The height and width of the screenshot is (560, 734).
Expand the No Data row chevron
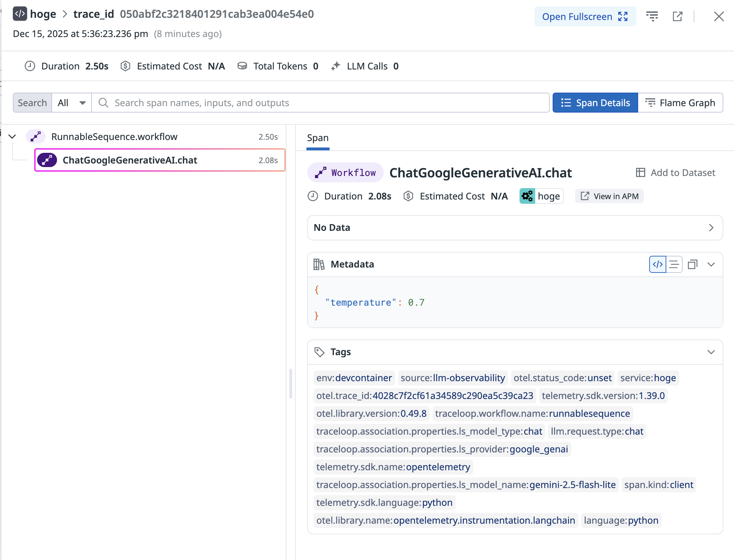point(711,228)
